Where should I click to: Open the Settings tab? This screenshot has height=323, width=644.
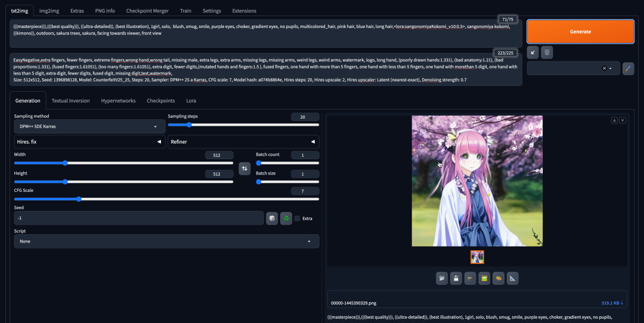tap(212, 11)
